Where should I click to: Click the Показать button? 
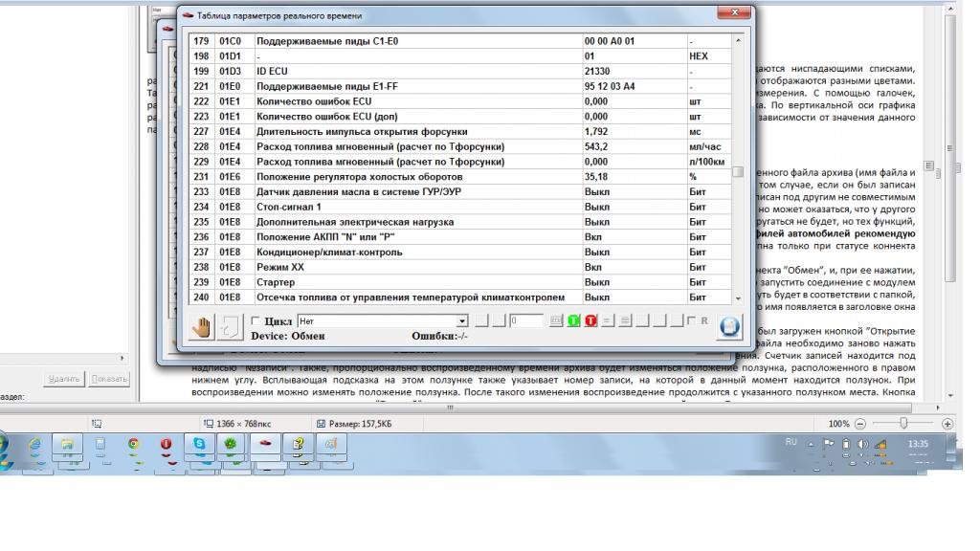click(x=109, y=379)
